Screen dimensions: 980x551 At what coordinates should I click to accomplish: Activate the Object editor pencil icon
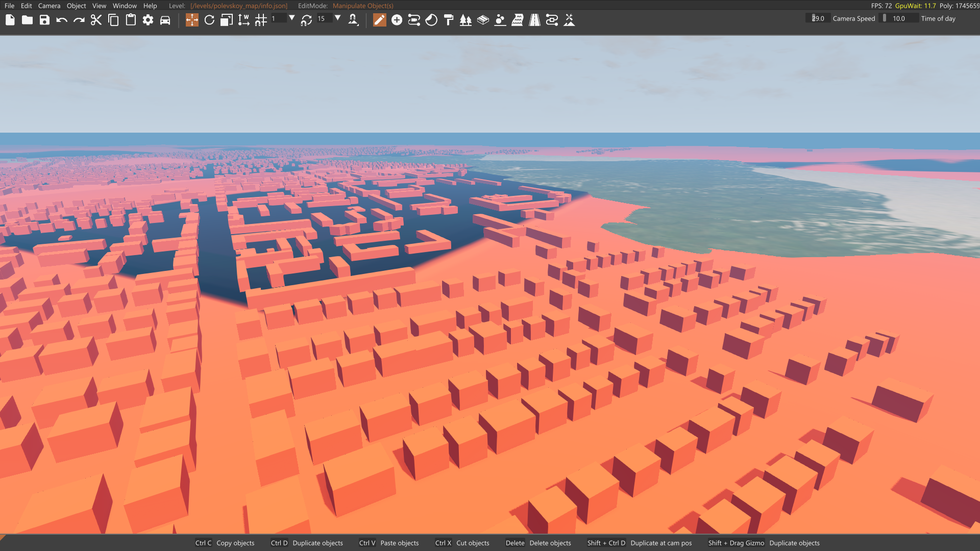tap(379, 20)
